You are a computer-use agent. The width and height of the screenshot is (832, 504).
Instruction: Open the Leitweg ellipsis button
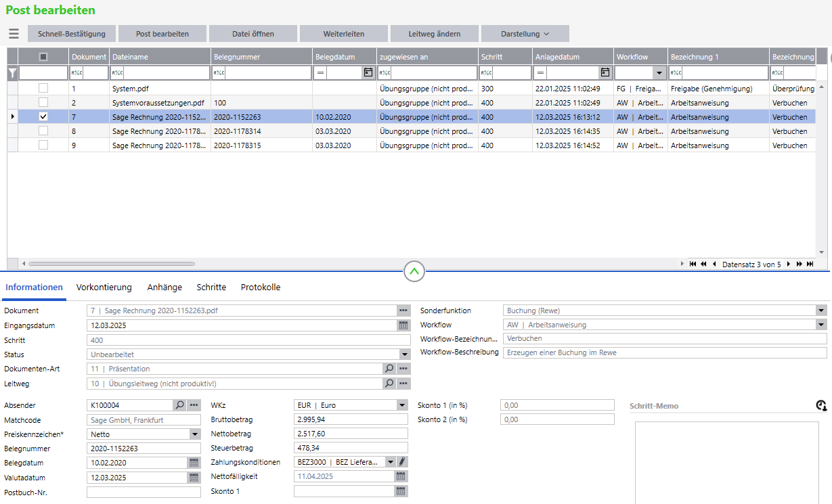(x=404, y=384)
